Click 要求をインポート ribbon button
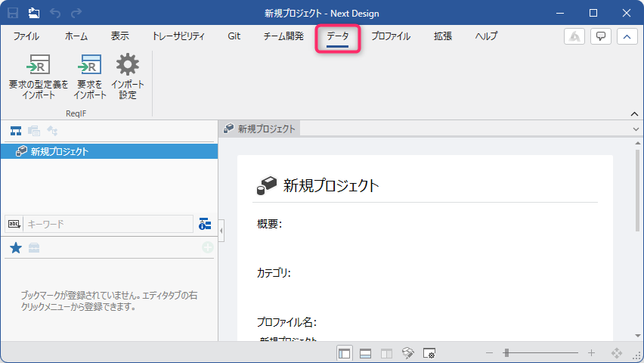 89,76
